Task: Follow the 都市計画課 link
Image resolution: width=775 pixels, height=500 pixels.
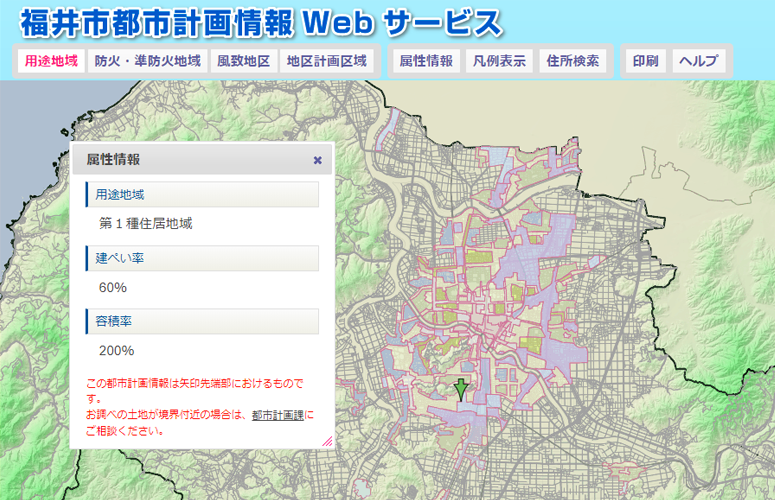Action: (278, 416)
